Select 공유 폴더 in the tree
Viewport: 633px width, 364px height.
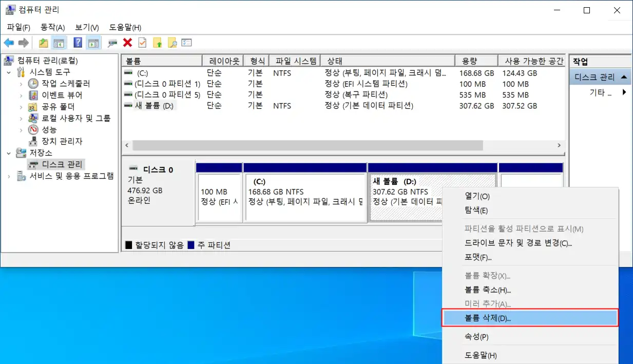[x=58, y=107]
